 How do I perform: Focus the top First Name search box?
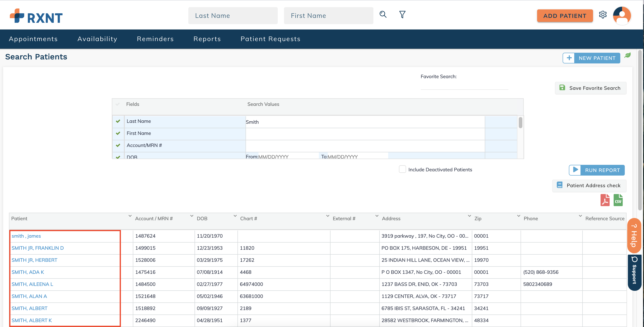[328, 15]
